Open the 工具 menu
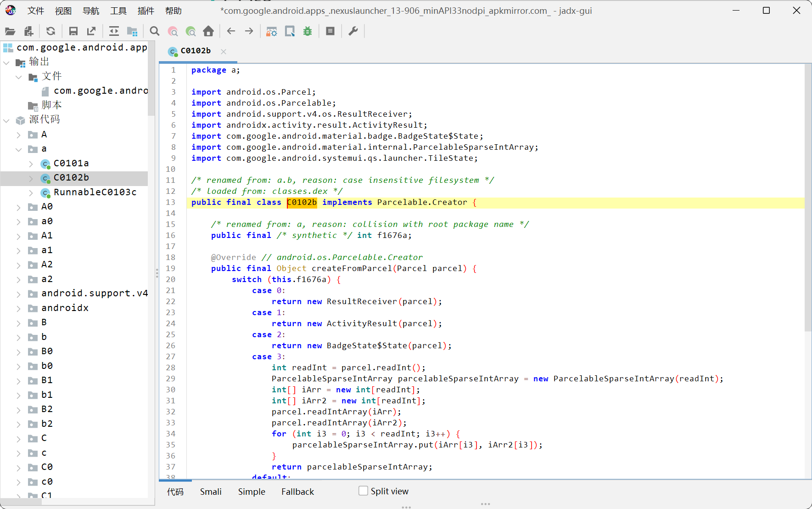This screenshot has width=812, height=509. click(118, 11)
